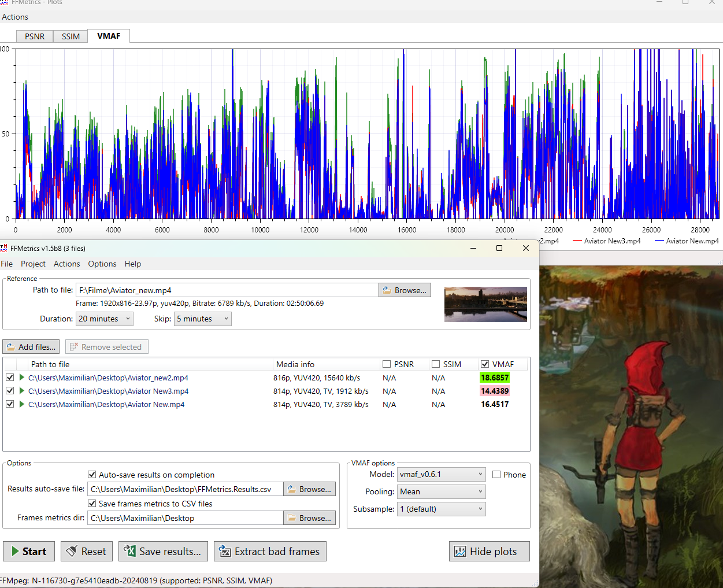Open the Duration dropdown
Viewport: 723px width, 588px height.
point(105,319)
